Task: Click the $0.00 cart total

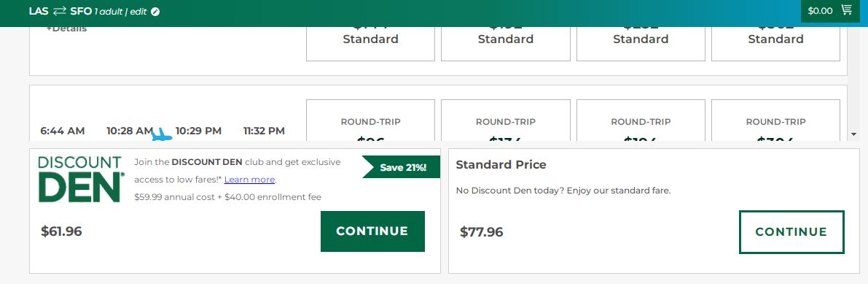Action: (820, 10)
